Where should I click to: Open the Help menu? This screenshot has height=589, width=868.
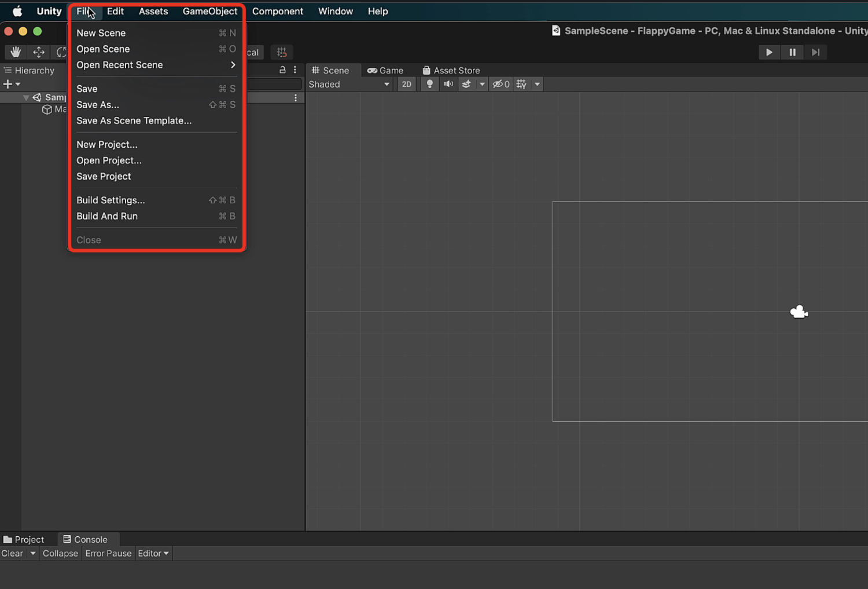pos(378,11)
